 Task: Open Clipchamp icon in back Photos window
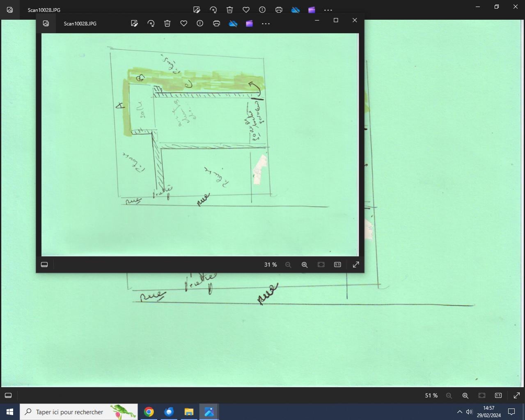click(312, 10)
